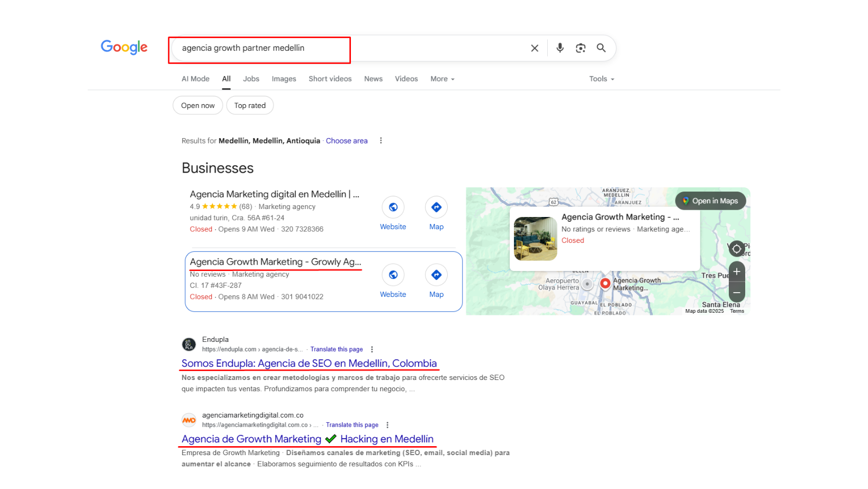The image size is (868, 489).
Task: Open Map directions icon for Agencia Marketing digital
Action: (x=437, y=207)
